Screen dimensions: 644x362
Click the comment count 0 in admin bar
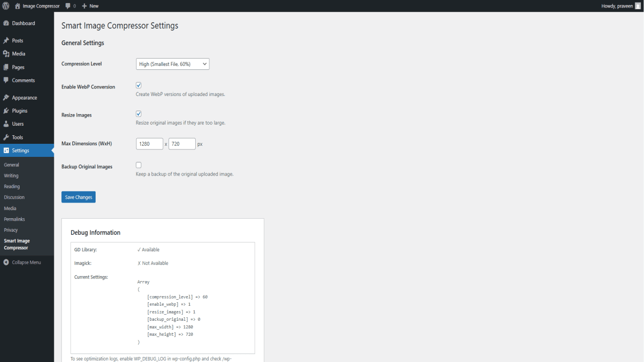(74, 6)
